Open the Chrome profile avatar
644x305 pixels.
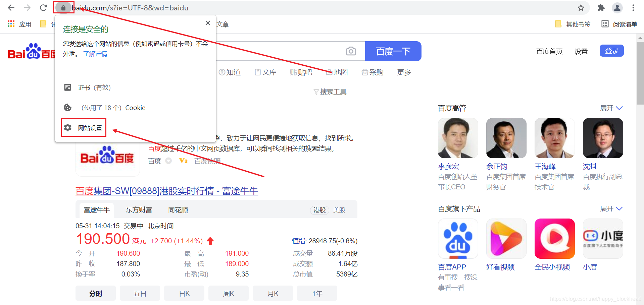(x=617, y=8)
